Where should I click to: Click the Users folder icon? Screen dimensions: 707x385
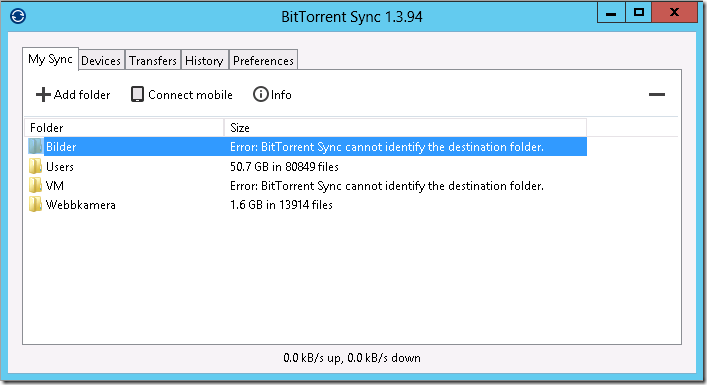coord(35,166)
